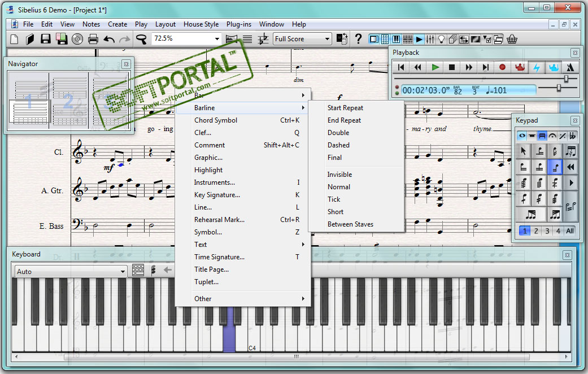Open the Keypad fermata articulations layout

click(552, 136)
